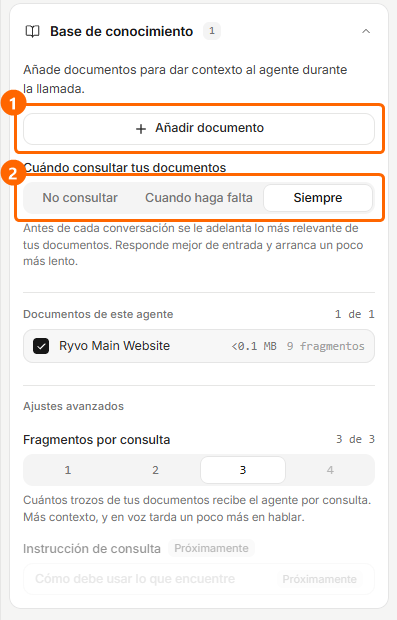Click the Próximamente badge next to Instrucción de consulta
This screenshot has height=620, width=397.
tap(211, 548)
